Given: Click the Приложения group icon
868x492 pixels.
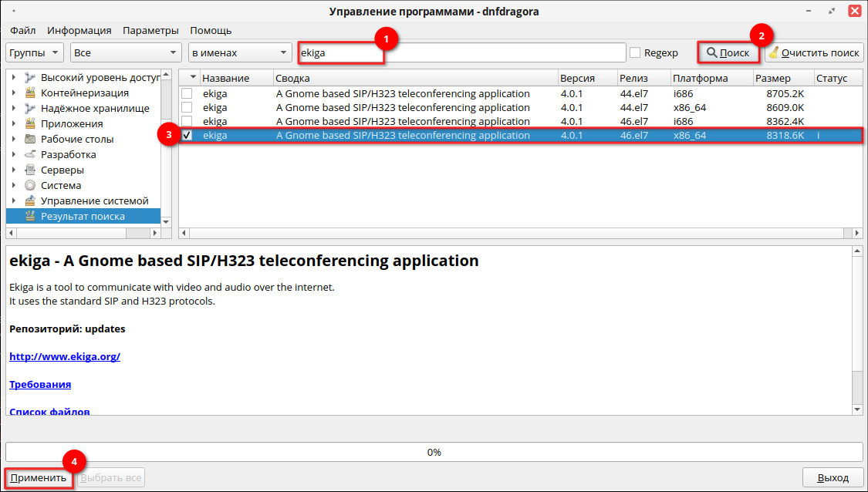Looking at the screenshot, I should 30,124.
